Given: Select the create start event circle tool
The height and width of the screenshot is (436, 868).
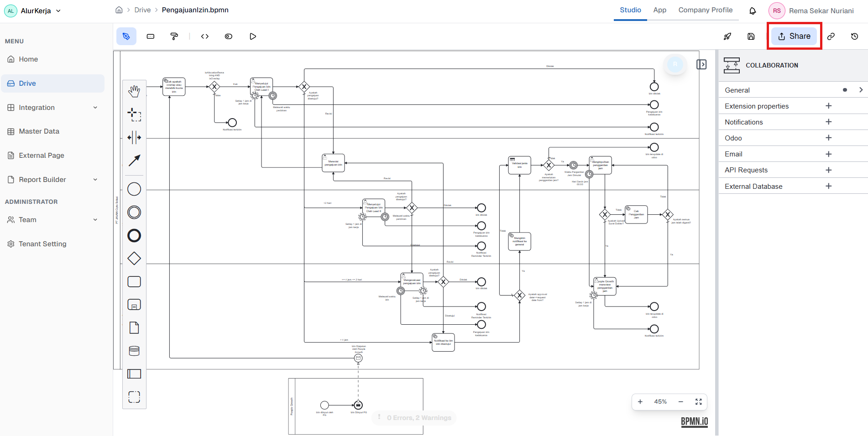Looking at the screenshot, I should [x=134, y=189].
